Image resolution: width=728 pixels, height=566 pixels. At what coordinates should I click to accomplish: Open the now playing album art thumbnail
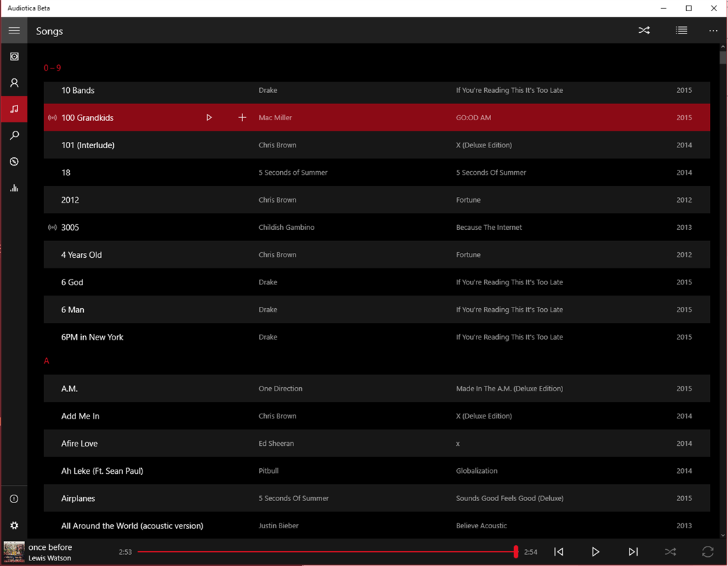coord(14,552)
